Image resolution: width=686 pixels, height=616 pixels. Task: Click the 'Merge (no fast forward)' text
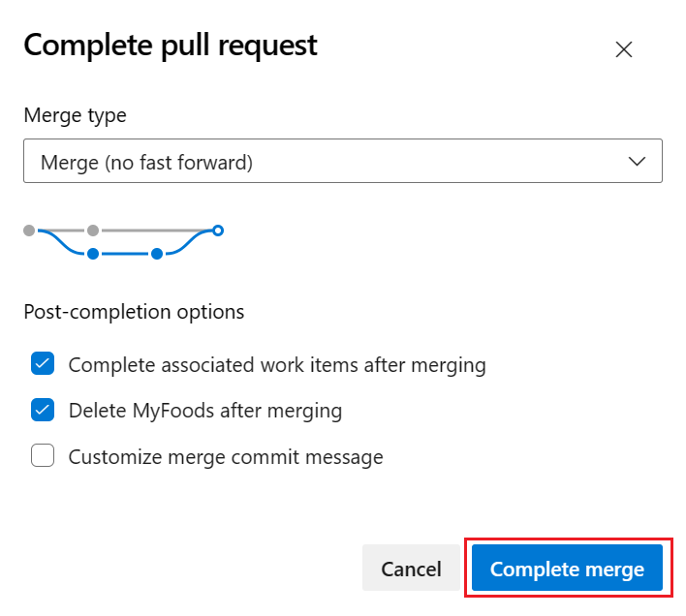coord(146,163)
